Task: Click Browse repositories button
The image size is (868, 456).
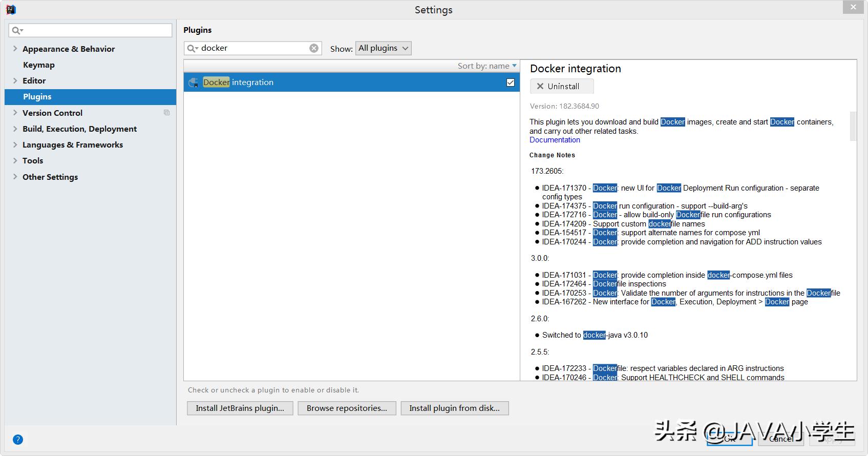Action: [347, 408]
